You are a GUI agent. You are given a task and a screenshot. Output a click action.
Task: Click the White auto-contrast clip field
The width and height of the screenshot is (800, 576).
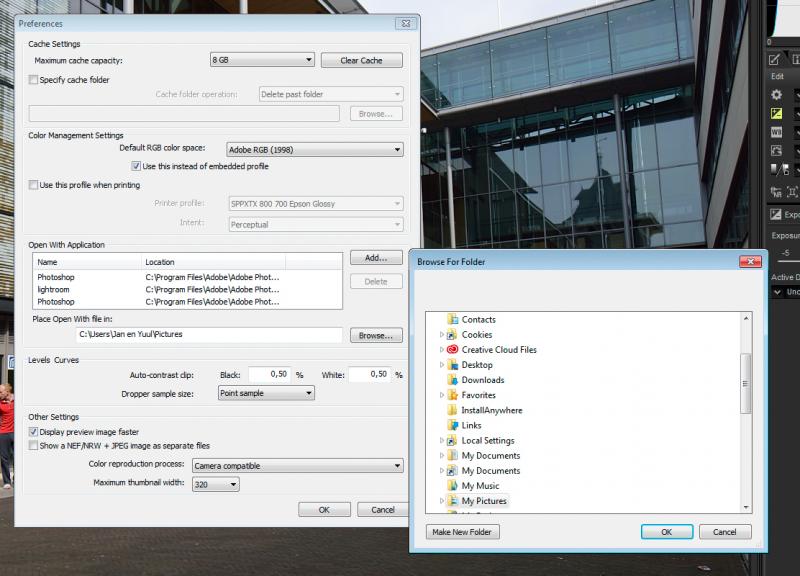[x=370, y=374]
